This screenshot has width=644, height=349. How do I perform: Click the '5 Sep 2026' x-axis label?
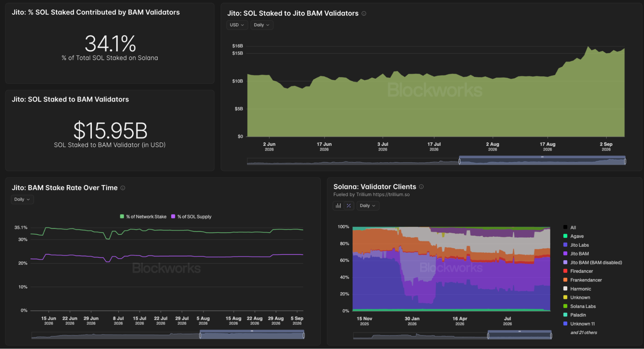[x=297, y=321]
